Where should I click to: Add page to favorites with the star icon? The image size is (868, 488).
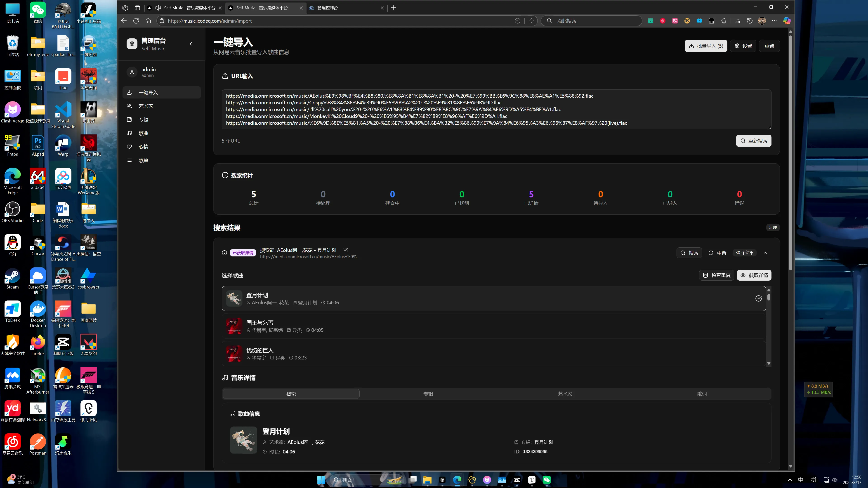coord(531,21)
